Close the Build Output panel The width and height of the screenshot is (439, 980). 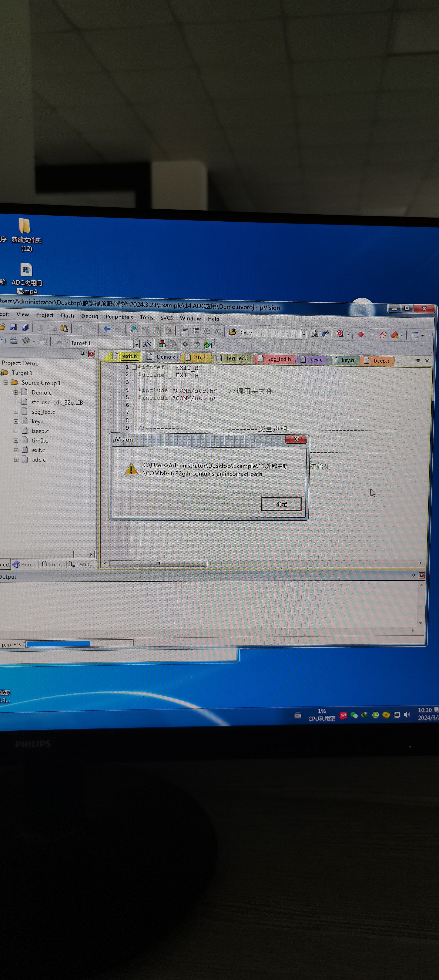(422, 575)
